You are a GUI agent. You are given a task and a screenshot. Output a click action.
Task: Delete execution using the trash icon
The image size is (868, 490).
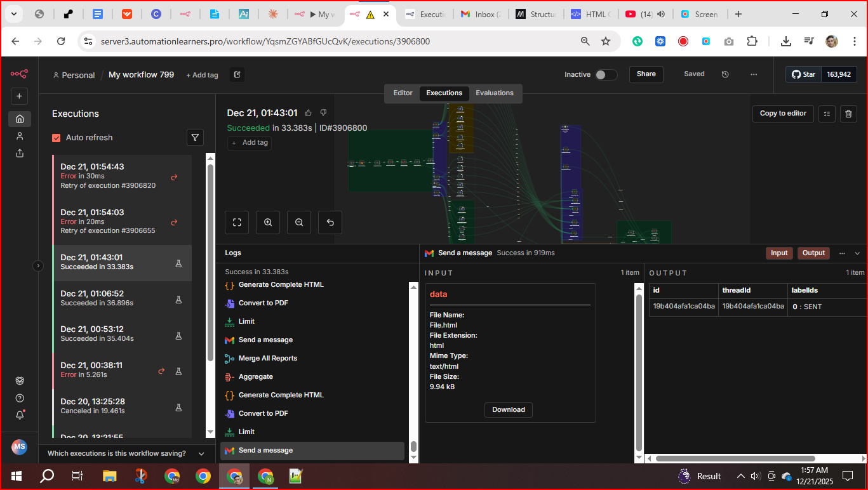[848, 114]
